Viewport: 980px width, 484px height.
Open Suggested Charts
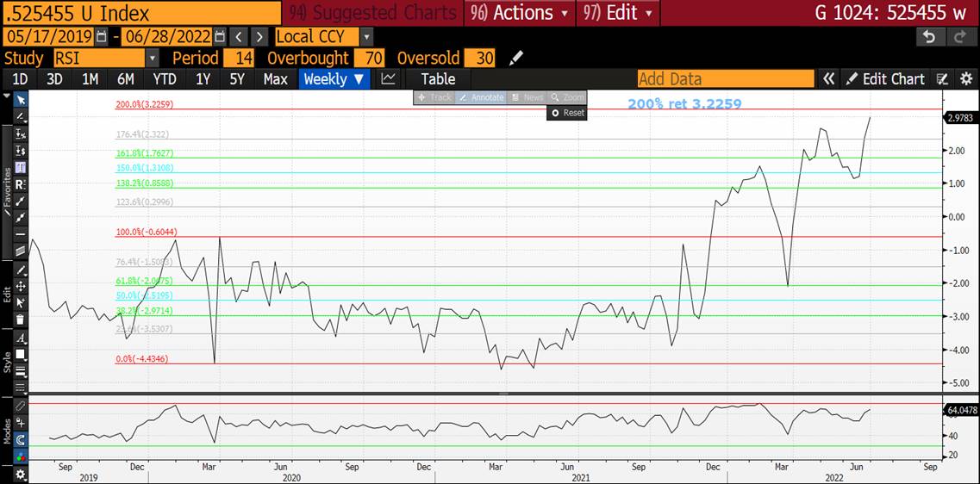click(x=373, y=13)
